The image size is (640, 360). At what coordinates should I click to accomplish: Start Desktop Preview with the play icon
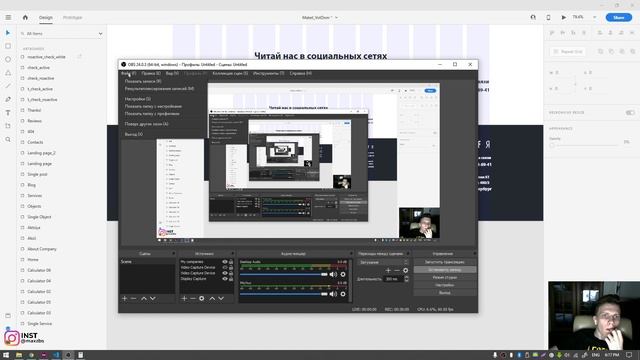point(564,18)
